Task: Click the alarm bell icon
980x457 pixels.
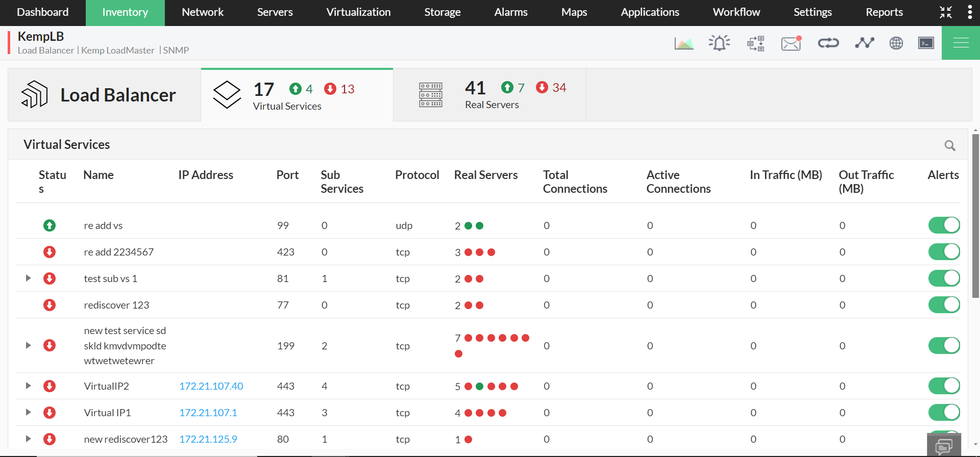Action: click(719, 43)
